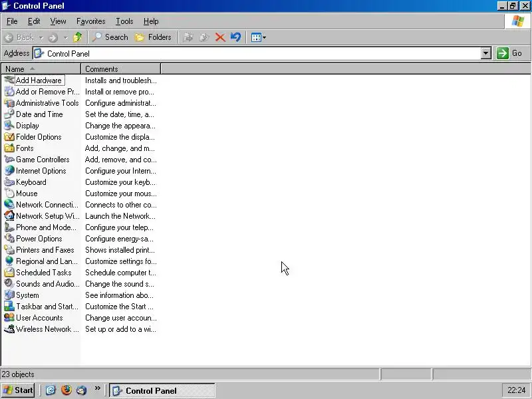
Task: Sort by the Comments column header
Action: (x=121, y=69)
